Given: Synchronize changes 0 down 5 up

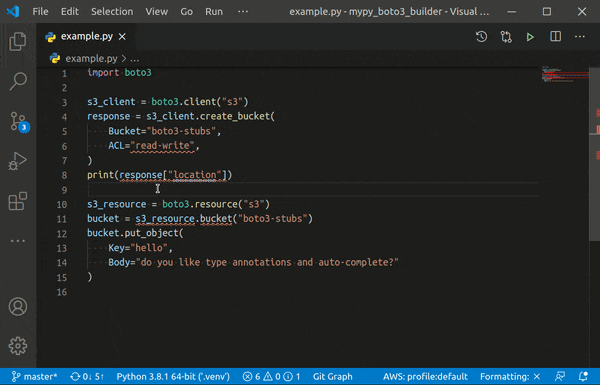Looking at the screenshot, I should click(87, 377).
